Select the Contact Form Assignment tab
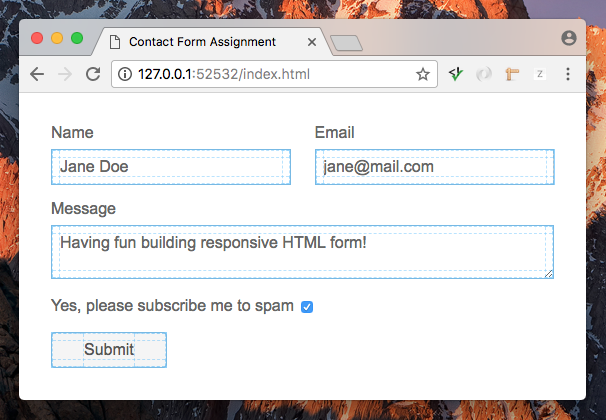 coord(203,42)
